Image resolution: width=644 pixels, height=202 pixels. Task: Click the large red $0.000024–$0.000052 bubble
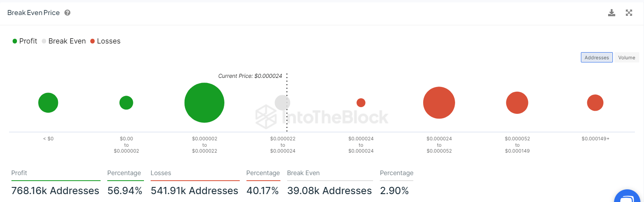(x=439, y=103)
